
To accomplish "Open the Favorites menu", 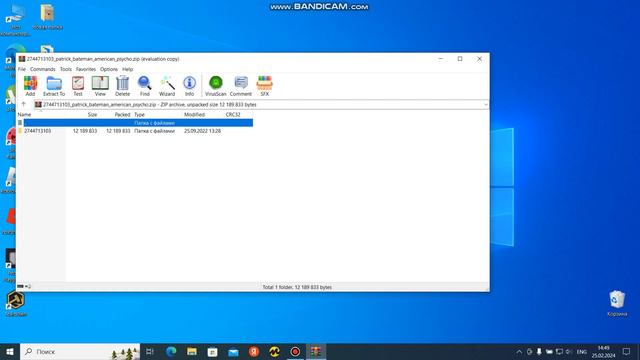I will (86, 69).
